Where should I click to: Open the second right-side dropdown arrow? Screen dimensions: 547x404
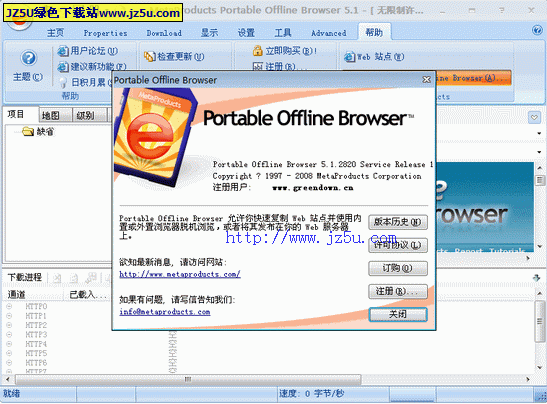pos(539,152)
